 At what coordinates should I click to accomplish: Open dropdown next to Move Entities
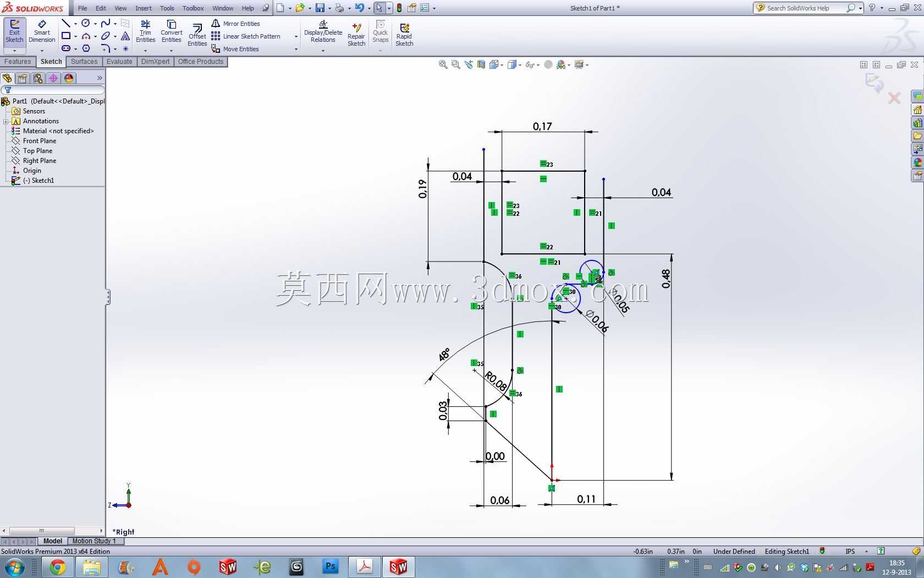[x=296, y=50]
